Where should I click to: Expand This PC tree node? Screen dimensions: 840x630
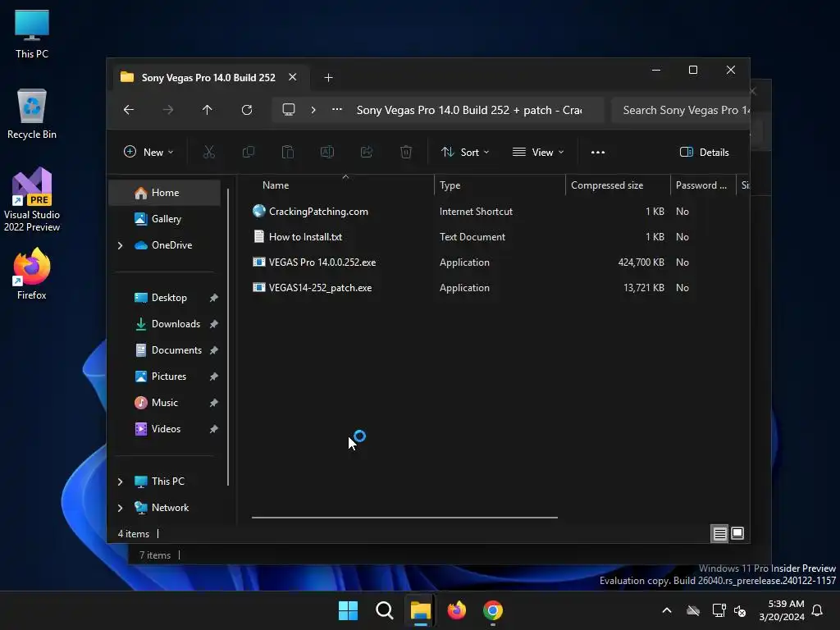click(120, 482)
